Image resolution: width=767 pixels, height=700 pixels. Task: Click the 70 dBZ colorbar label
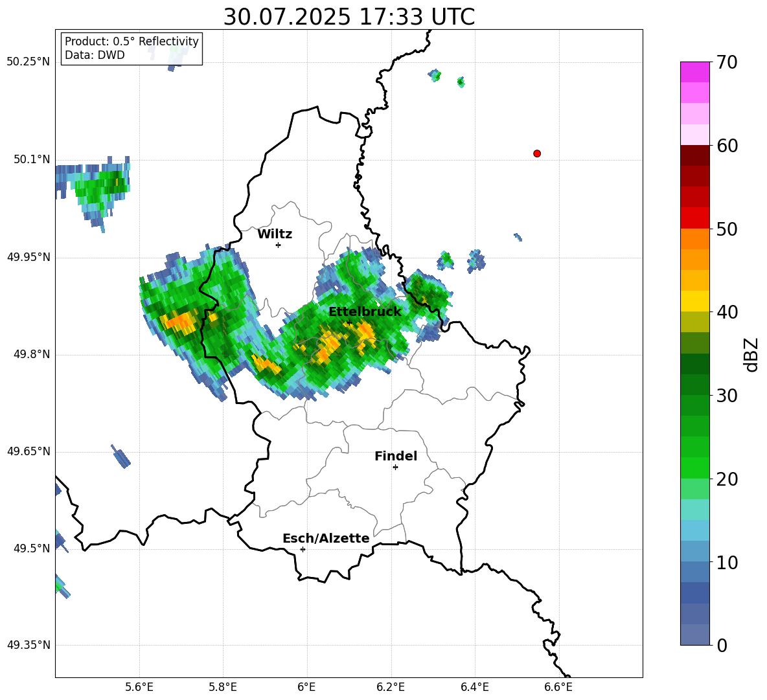pyautogui.click(x=727, y=62)
